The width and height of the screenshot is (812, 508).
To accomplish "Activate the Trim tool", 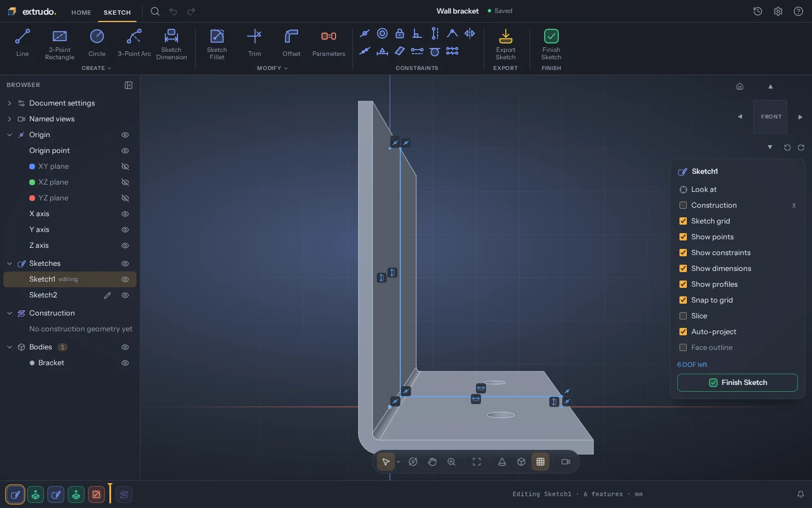I will tap(255, 43).
